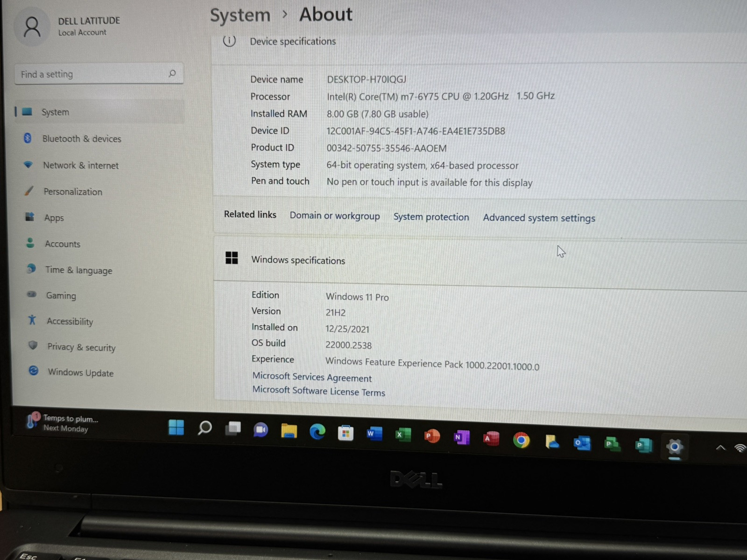
Task: Open Bluetooth & devices settings
Action: click(x=82, y=139)
